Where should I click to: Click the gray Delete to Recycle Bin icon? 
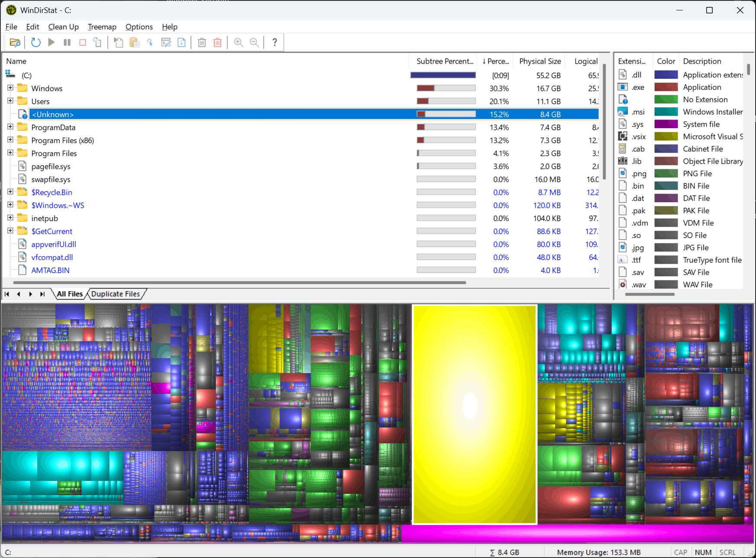coord(202,42)
